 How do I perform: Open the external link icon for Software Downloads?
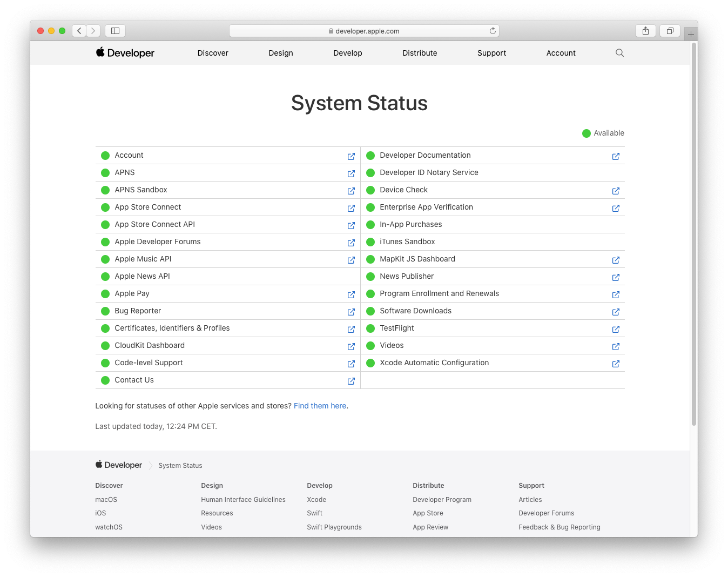coord(616,312)
